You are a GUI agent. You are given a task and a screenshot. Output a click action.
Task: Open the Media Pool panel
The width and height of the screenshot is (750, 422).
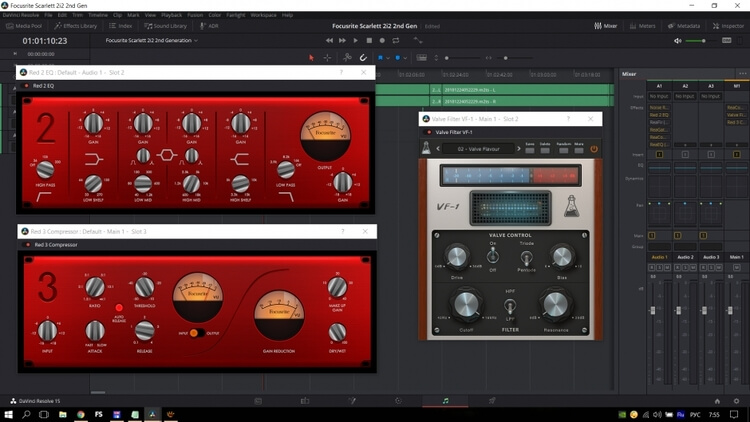24,26
